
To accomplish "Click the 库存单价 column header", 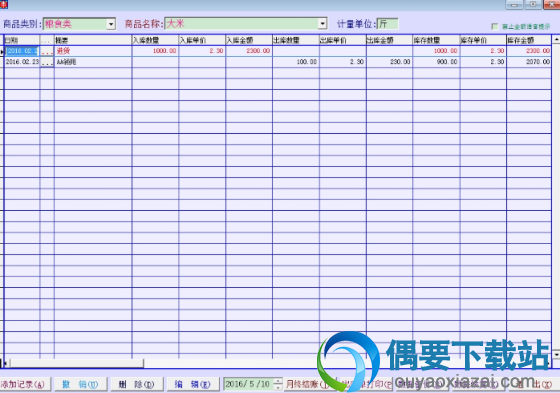I will 483,40.
